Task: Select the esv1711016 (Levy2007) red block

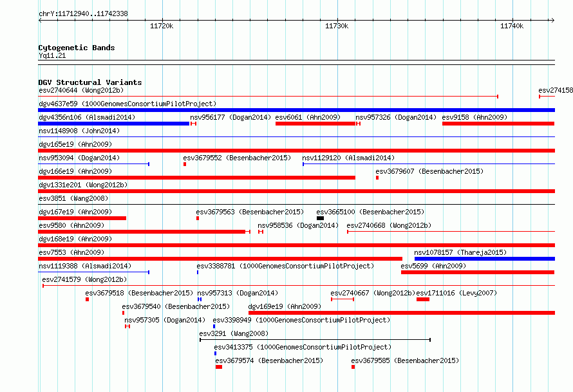Action: click(x=423, y=299)
